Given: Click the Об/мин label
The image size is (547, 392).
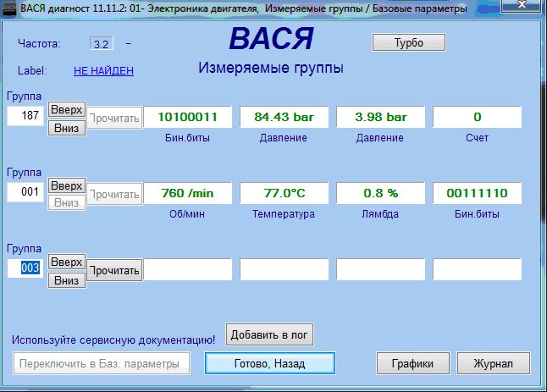Looking at the screenshot, I should coord(187,214).
